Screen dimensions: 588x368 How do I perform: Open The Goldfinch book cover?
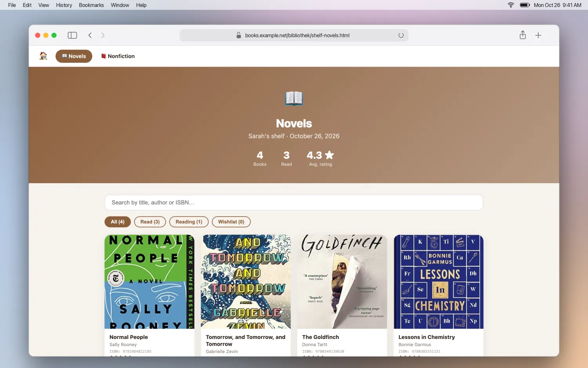tap(342, 282)
